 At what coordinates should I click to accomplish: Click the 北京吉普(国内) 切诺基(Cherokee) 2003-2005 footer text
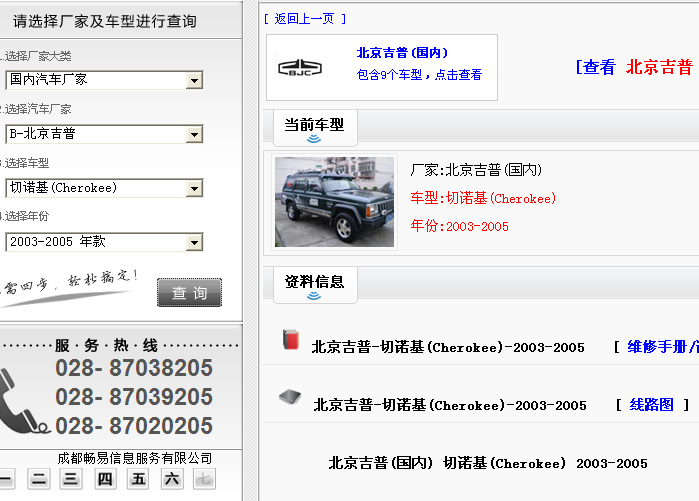click(x=488, y=463)
